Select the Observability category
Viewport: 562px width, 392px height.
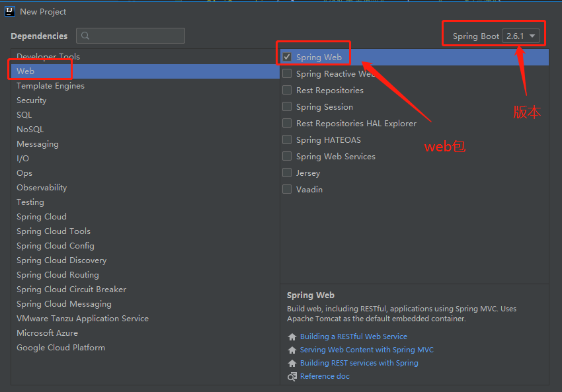coord(145,187)
